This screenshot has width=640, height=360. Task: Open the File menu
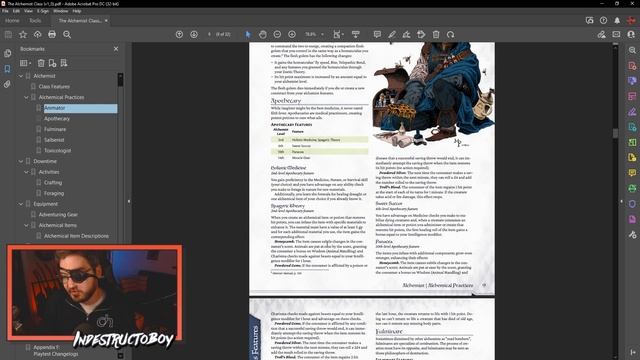click(5, 11)
